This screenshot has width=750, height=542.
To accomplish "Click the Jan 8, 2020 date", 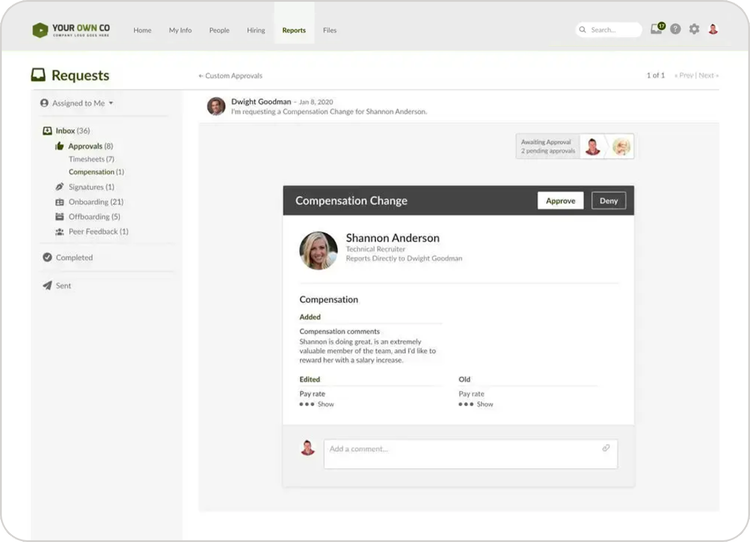I will coord(316,102).
